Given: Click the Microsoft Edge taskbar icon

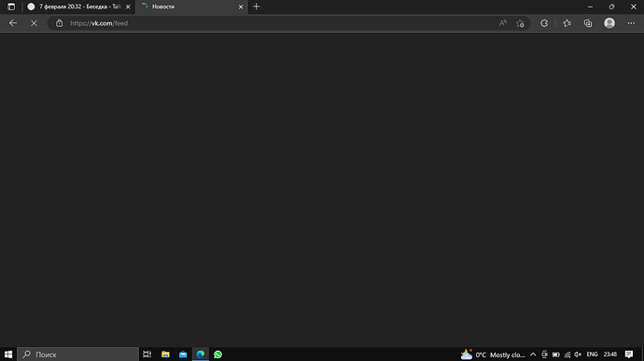Looking at the screenshot, I should tap(201, 354).
